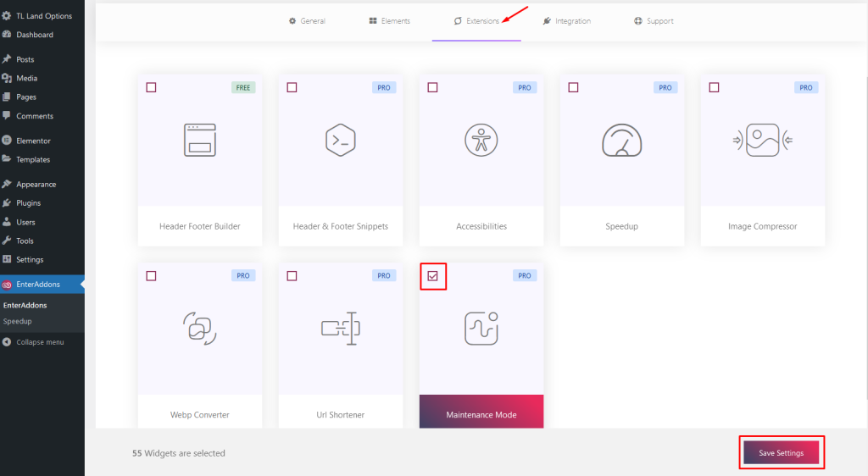Click the Posts pin icon in sidebar
The image size is (868, 476).
pos(7,59)
